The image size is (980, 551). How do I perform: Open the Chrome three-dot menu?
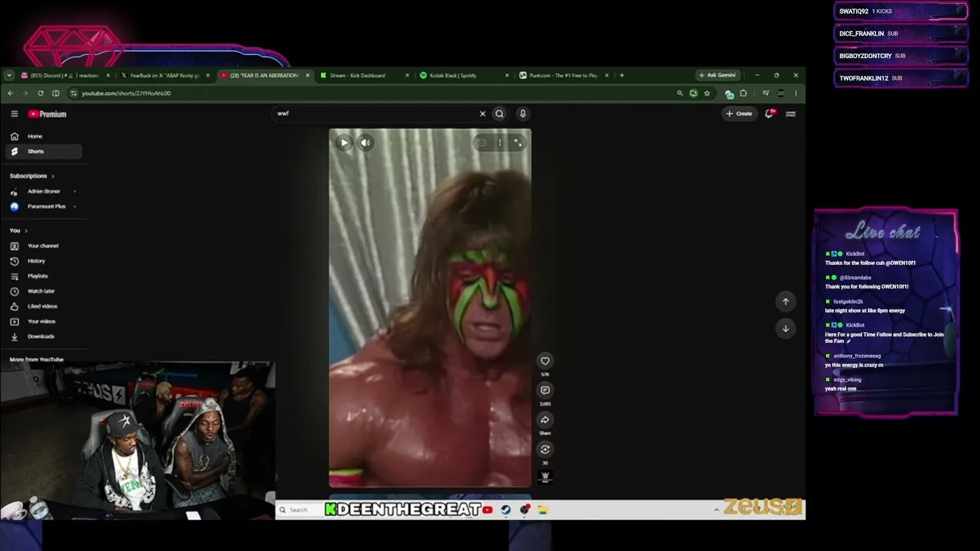tap(795, 93)
